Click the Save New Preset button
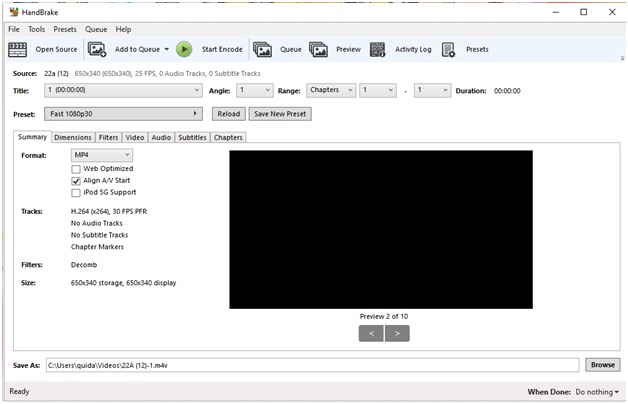Screen dimensions: 628x404 (280, 114)
